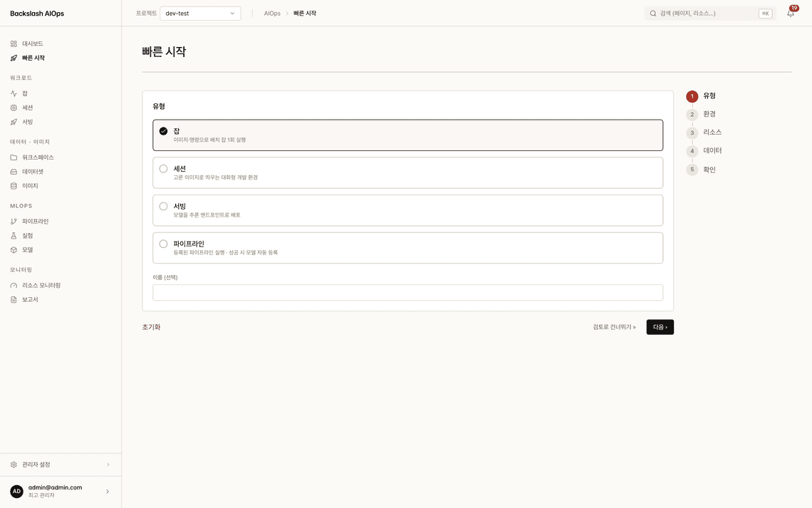The height and width of the screenshot is (508, 812).
Task: Click the 리소스 모니터링 gauge icon
Action: pyautogui.click(x=14, y=285)
